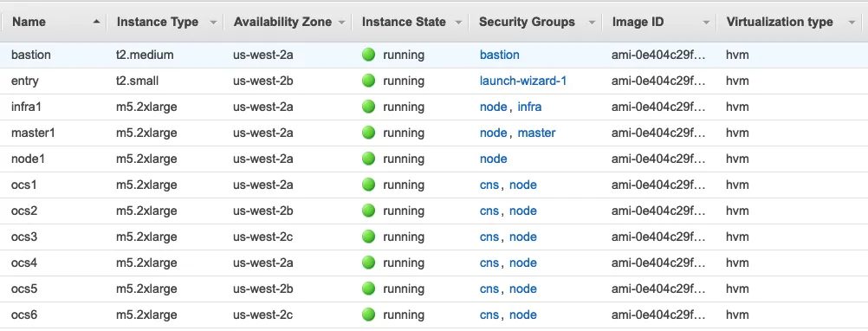The image size is (868, 331).
Task: Select the ocs4 instance row
Action: click(434, 263)
